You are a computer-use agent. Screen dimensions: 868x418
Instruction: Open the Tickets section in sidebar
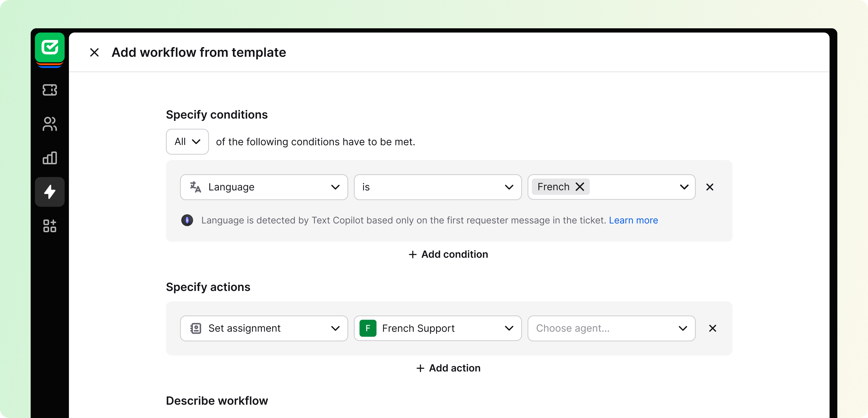point(50,90)
